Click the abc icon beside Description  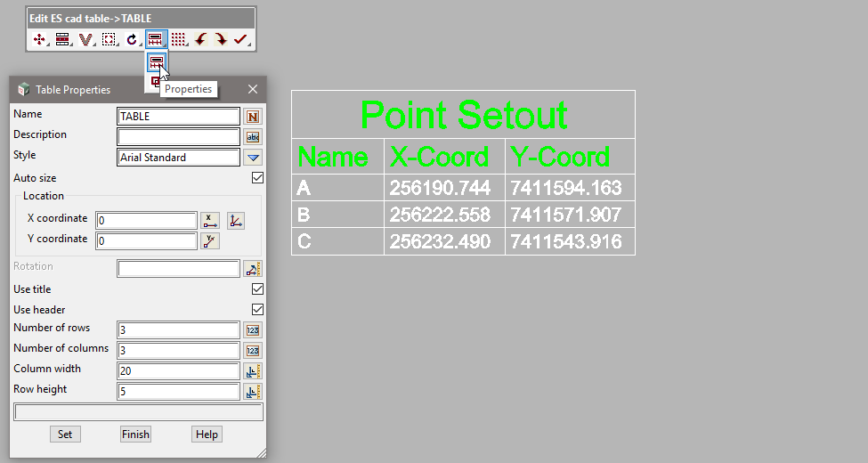pyautogui.click(x=253, y=137)
